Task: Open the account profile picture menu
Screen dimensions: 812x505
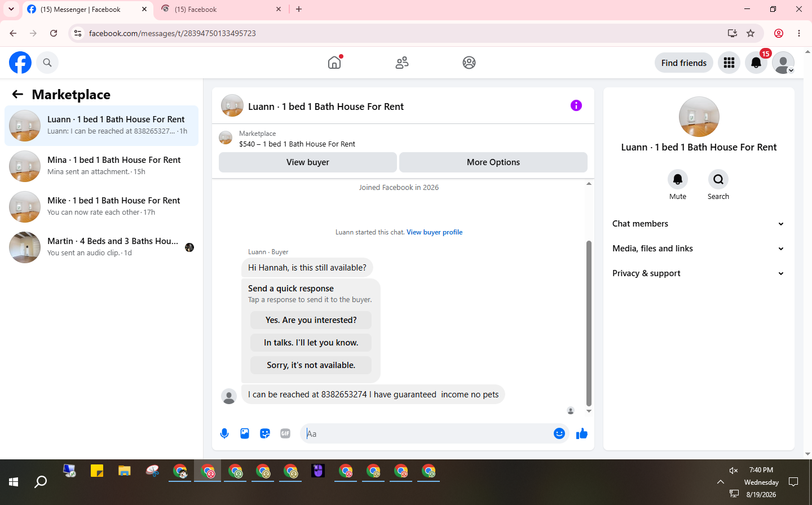Action: pyautogui.click(x=783, y=63)
